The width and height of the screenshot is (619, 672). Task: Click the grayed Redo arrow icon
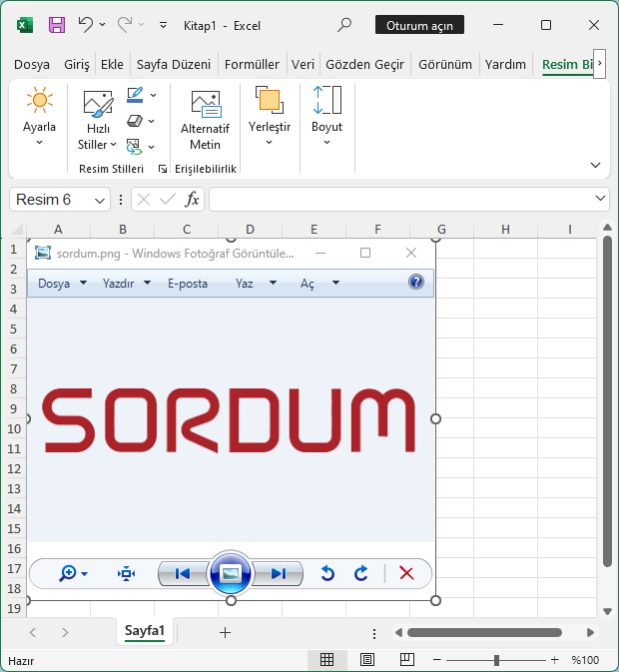point(125,25)
